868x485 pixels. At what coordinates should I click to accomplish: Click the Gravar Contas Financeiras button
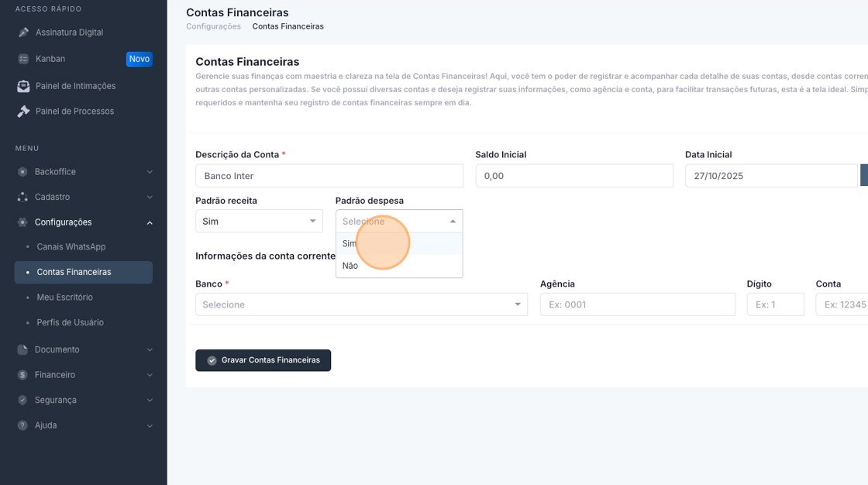coord(263,360)
